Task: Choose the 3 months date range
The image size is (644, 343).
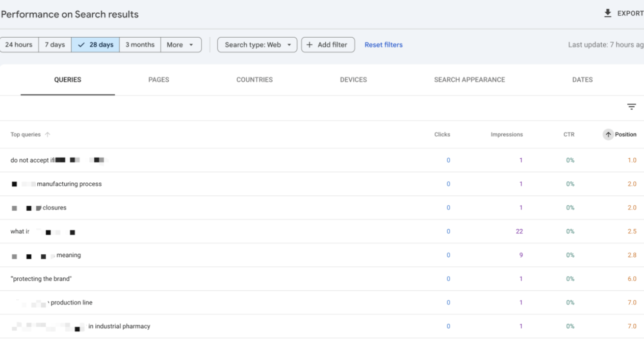Action: tap(140, 45)
